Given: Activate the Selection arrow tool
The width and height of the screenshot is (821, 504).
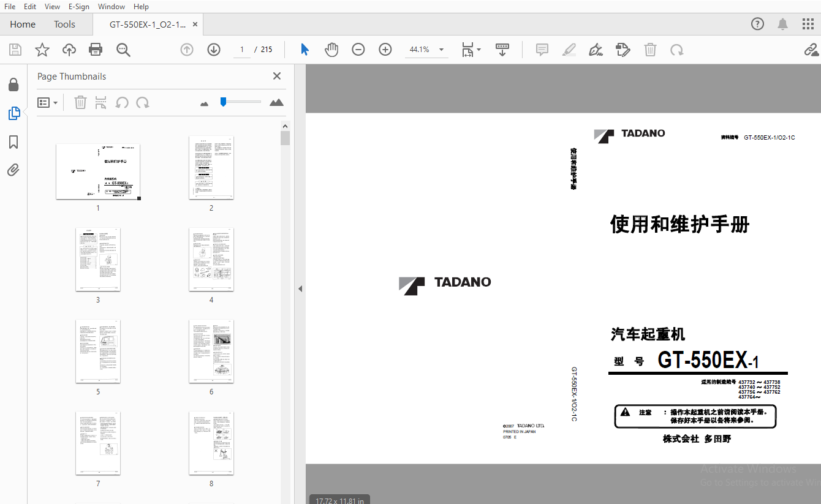Looking at the screenshot, I should (305, 50).
